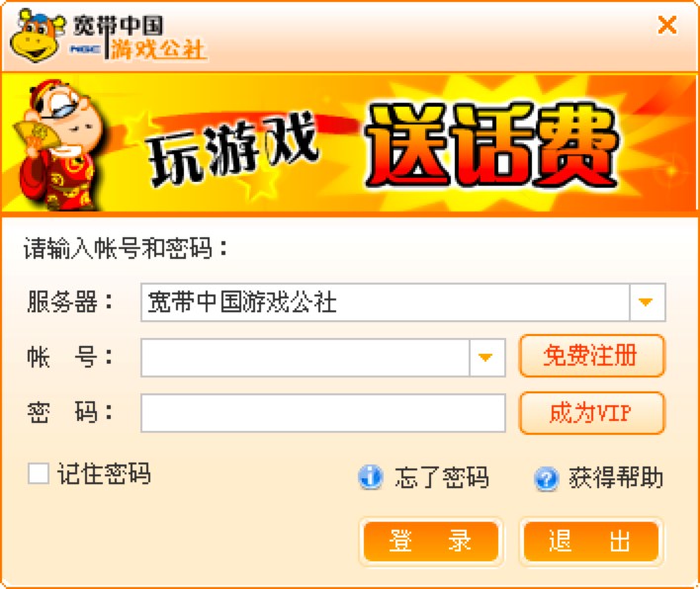Expand the 帐号 account dropdown arrow
Image resolution: width=700 pixels, height=589 pixels.
(486, 358)
